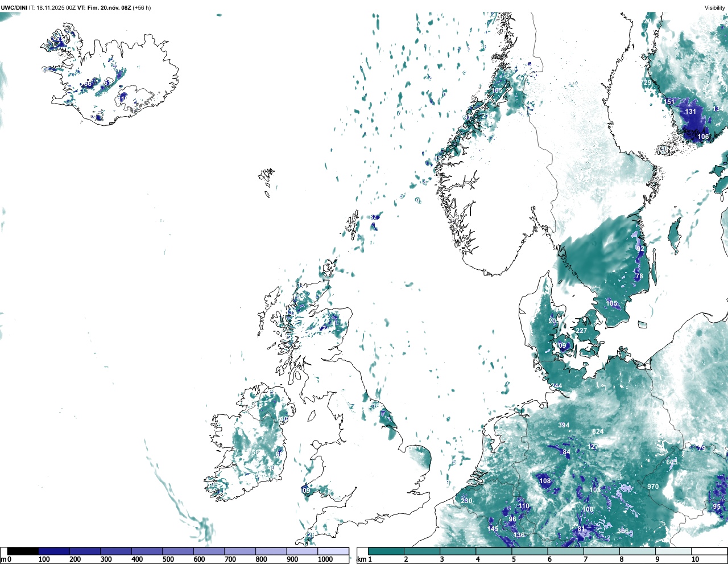Select the valid time 'Fim. 20.nóv. 08Z'
Screen dimensions: 728x564
tap(108, 8)
